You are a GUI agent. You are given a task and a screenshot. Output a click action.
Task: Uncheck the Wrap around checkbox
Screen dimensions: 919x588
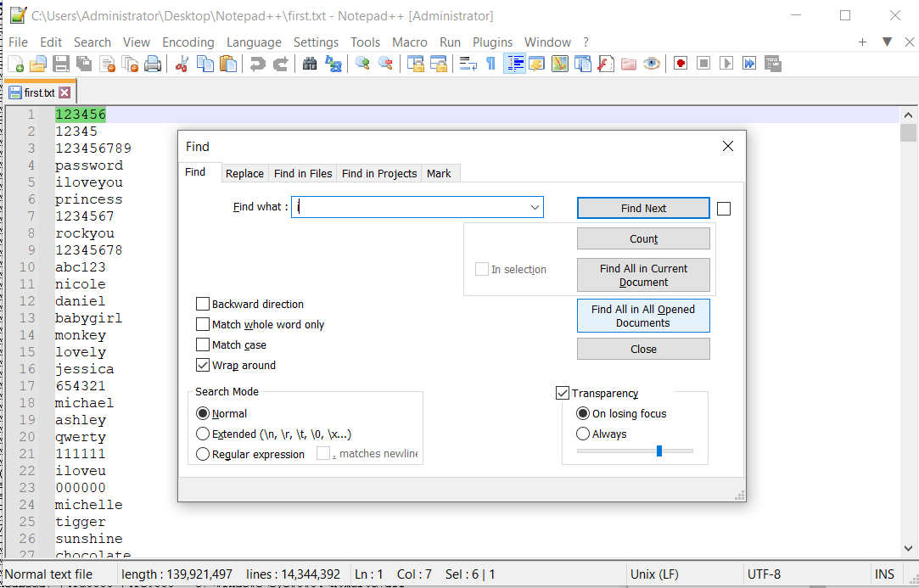(x=203, y=366)
